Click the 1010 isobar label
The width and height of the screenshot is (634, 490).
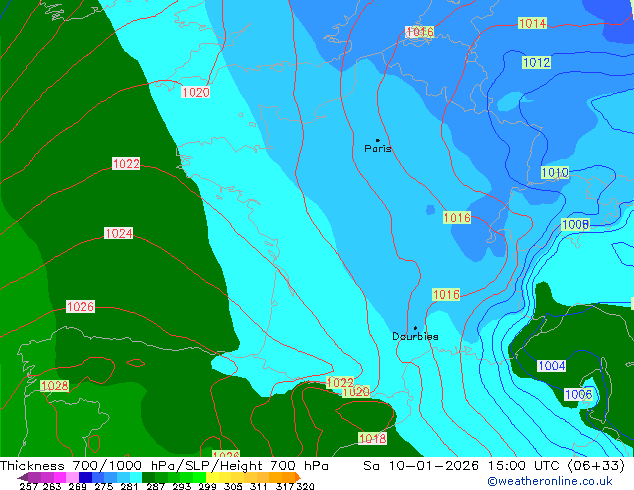(x=555, y=173)
